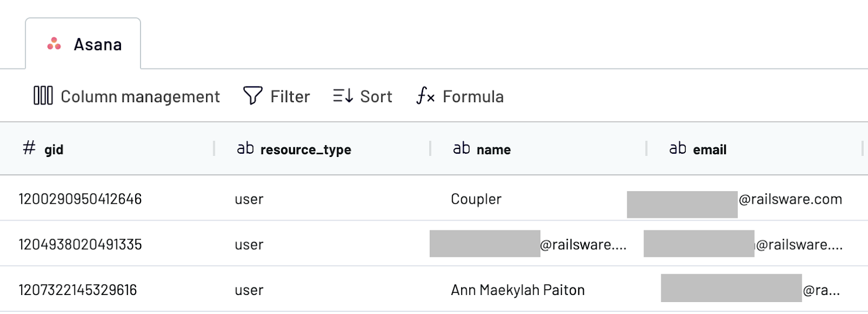This screenshot has width=868, height=314.
Task: Click the Filter funnel icon
Action: (x=252, y=96)
